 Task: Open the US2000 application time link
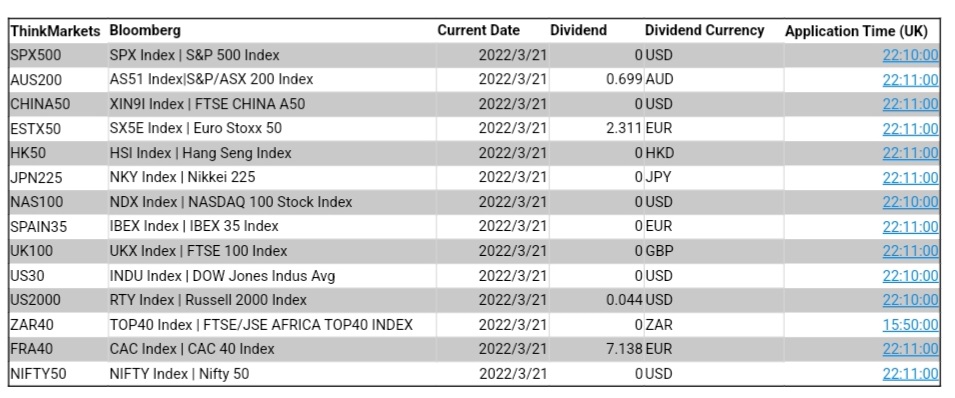(911, 300)
